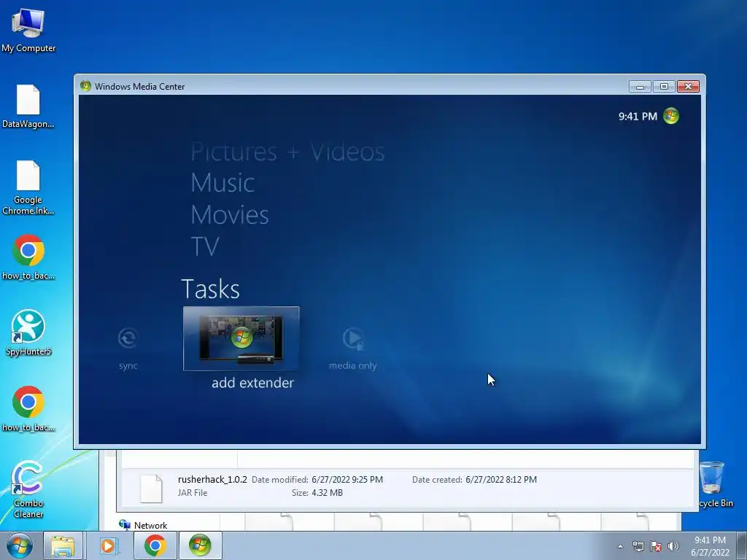Open Google Chrome.lnk desktop file

[28, 188]
